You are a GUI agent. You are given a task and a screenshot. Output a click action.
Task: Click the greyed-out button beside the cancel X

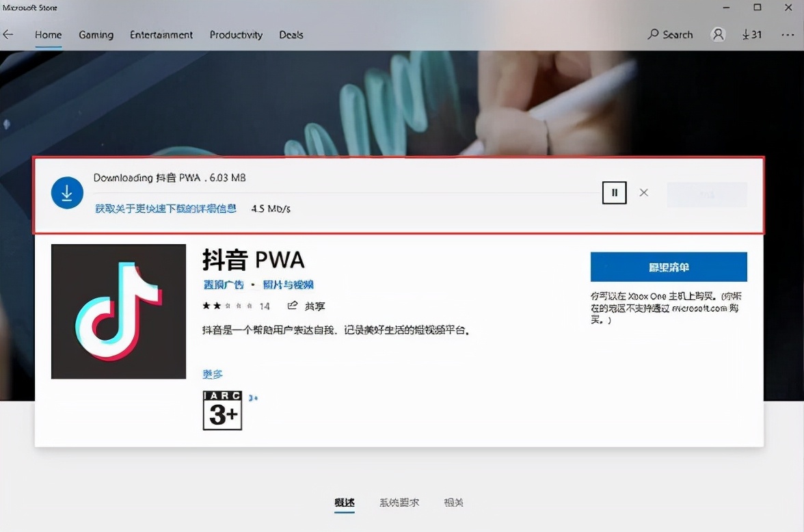click(707, 194)
